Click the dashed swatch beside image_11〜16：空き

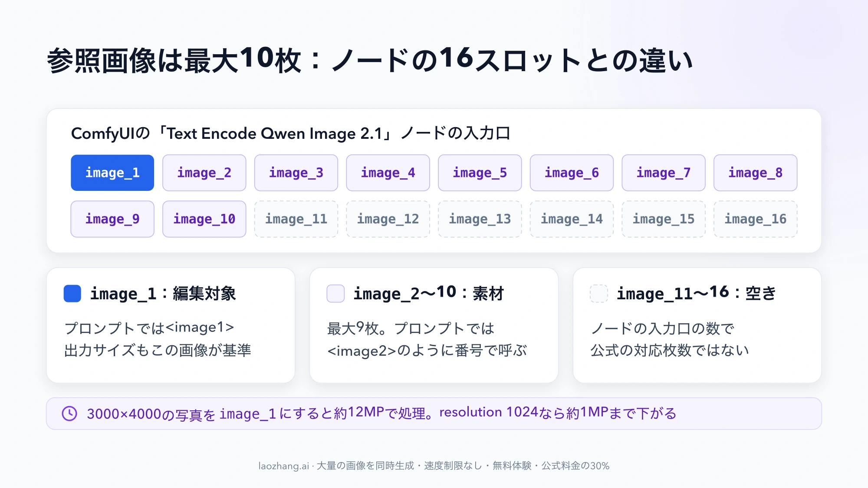(599, 293)
